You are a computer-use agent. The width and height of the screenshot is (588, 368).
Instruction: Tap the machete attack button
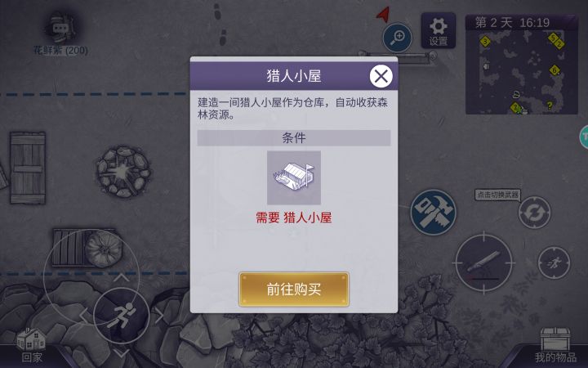point(483,263)
